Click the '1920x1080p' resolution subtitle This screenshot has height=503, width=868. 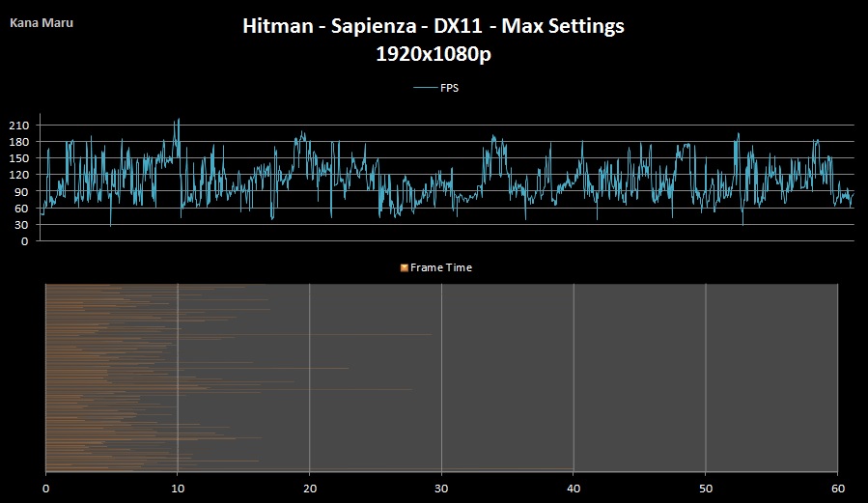click(x=434, y=54)
